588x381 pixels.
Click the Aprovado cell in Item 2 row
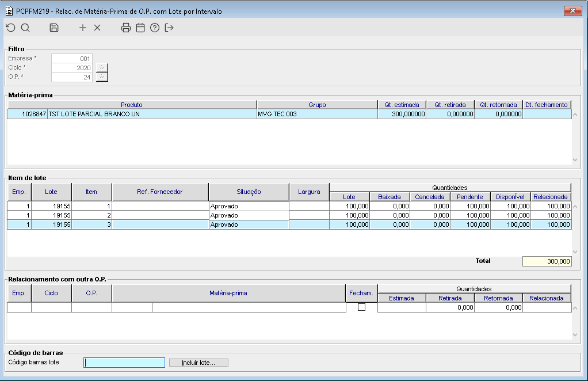[x=249, y=215]
